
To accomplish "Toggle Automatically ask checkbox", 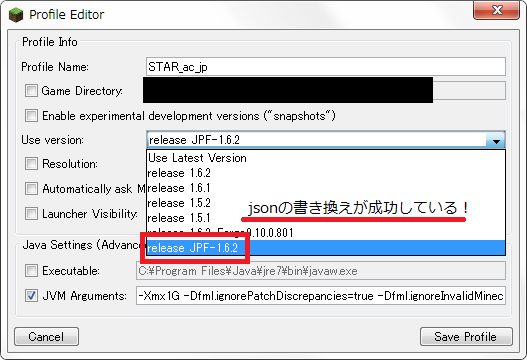I will point(31,189).
